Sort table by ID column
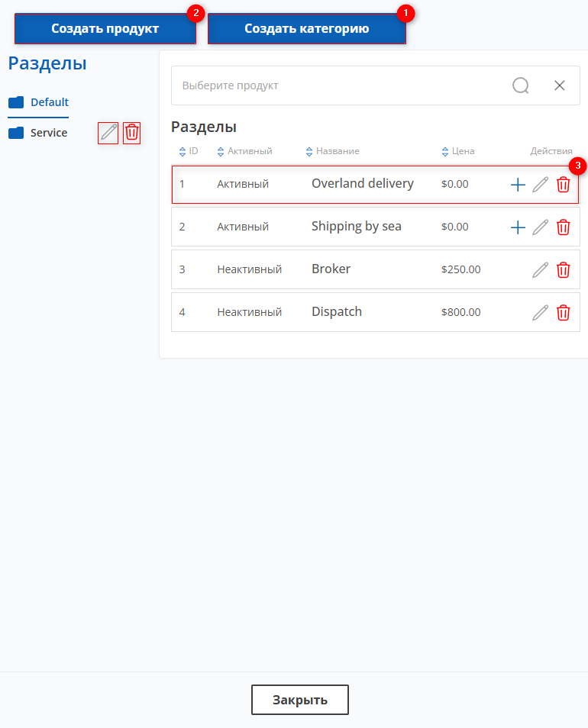588x728 pixels. pyautogui.click(x=189, y=151)
